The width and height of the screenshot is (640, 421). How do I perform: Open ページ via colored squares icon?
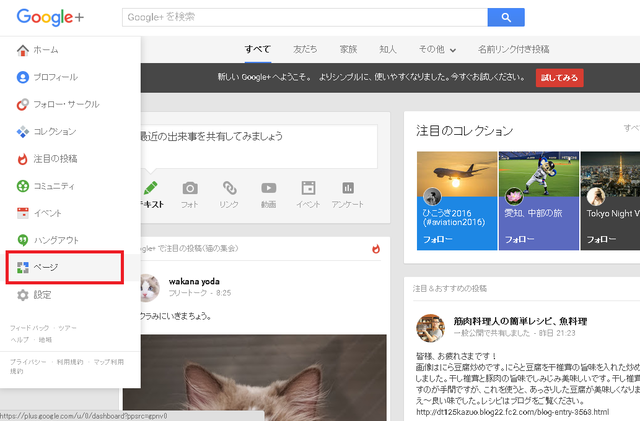point(23,267)
